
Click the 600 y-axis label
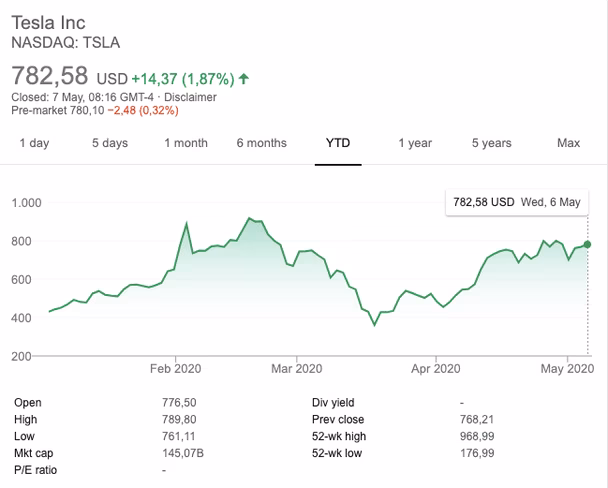click(x=21, y=279)
